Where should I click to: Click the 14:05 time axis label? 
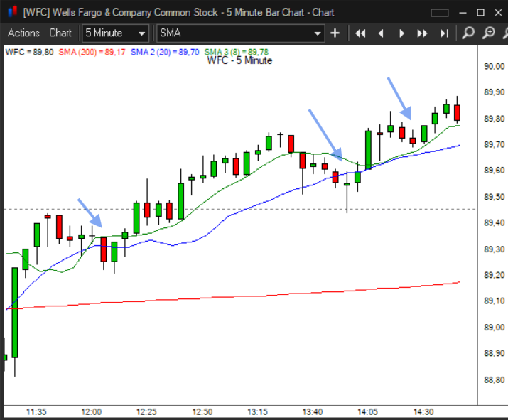(368, 412)
